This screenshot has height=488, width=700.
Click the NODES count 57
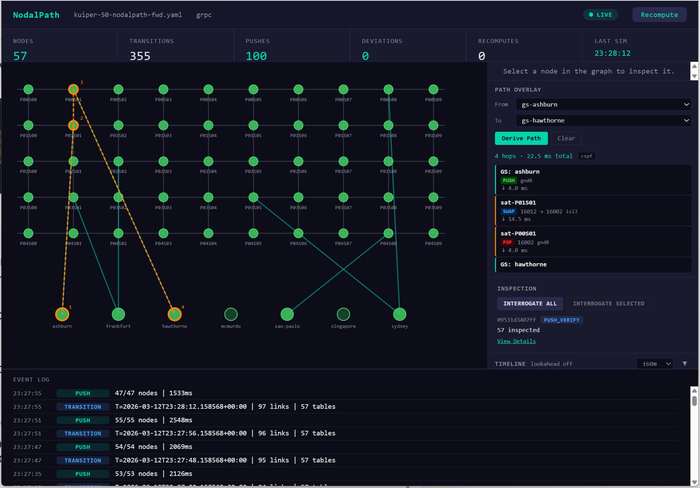coord(20,56)
